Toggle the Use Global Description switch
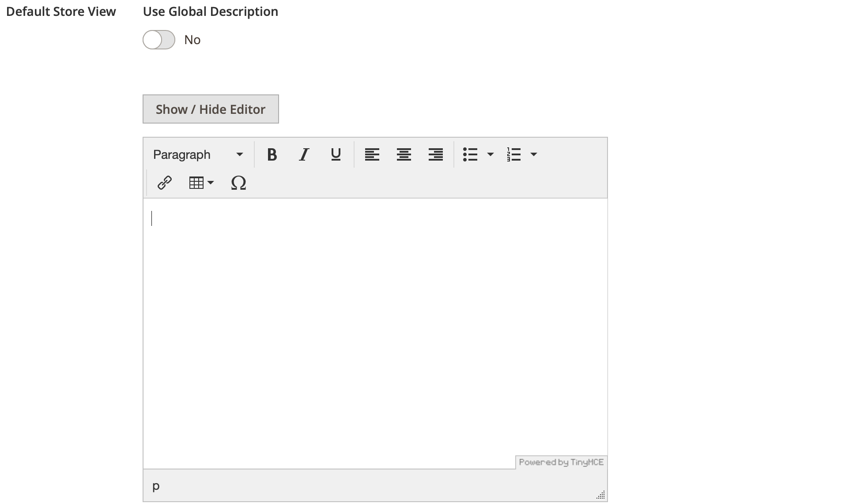868x503 pixels. click(x=159, y=40)
